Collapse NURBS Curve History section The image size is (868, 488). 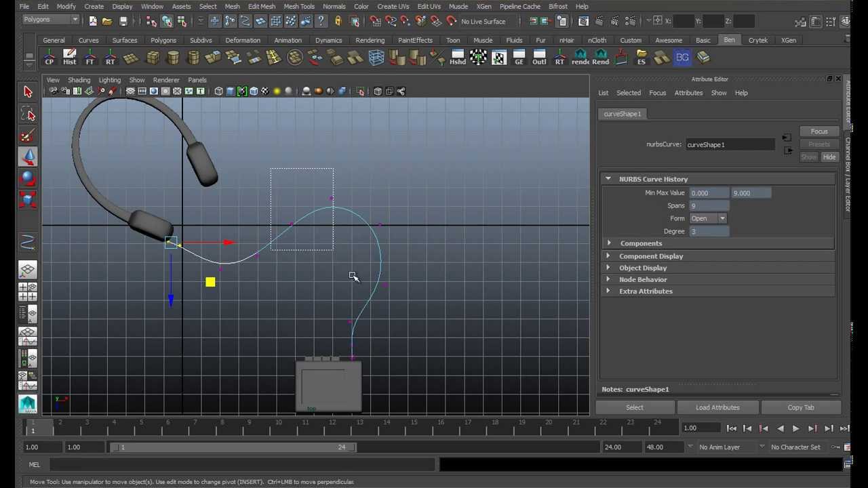[x=608, y=179]
